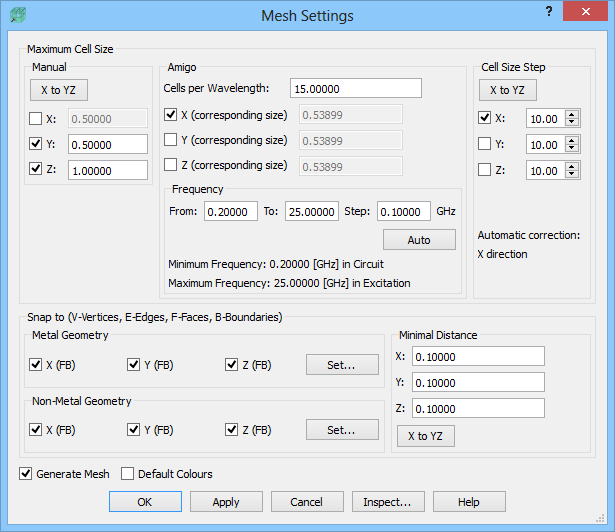Uncheck Amigo X (corresponding size) checkbox

coord(171,114)
